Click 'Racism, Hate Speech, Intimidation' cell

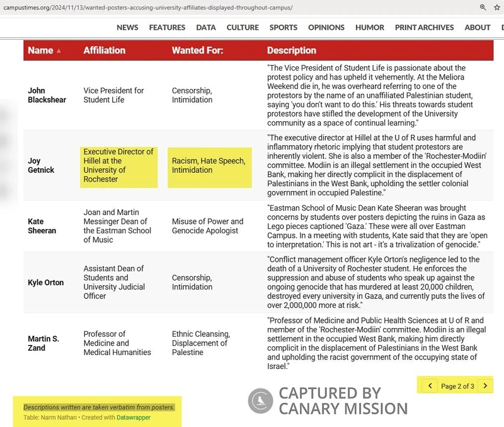pos(209,165)
